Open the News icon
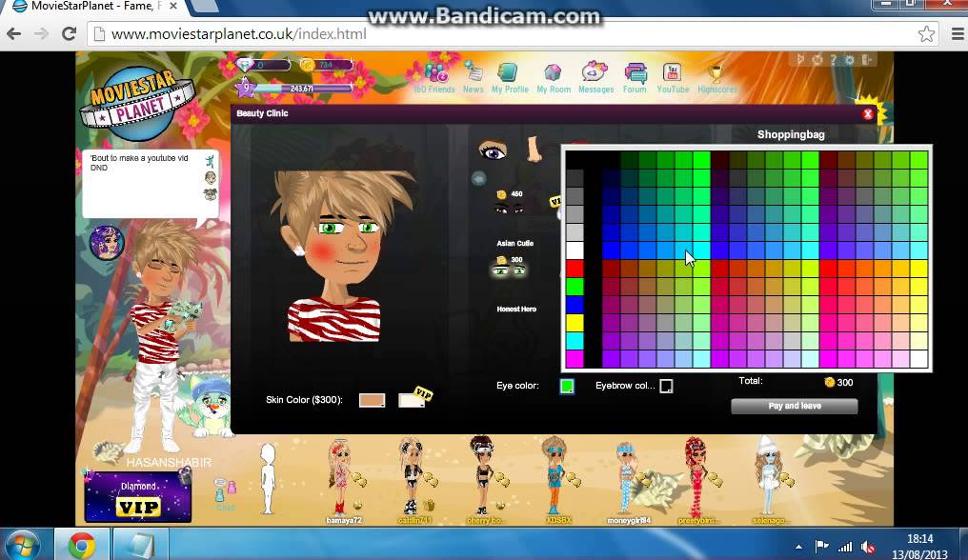This screenshot has height=560, width=968. 474,71
